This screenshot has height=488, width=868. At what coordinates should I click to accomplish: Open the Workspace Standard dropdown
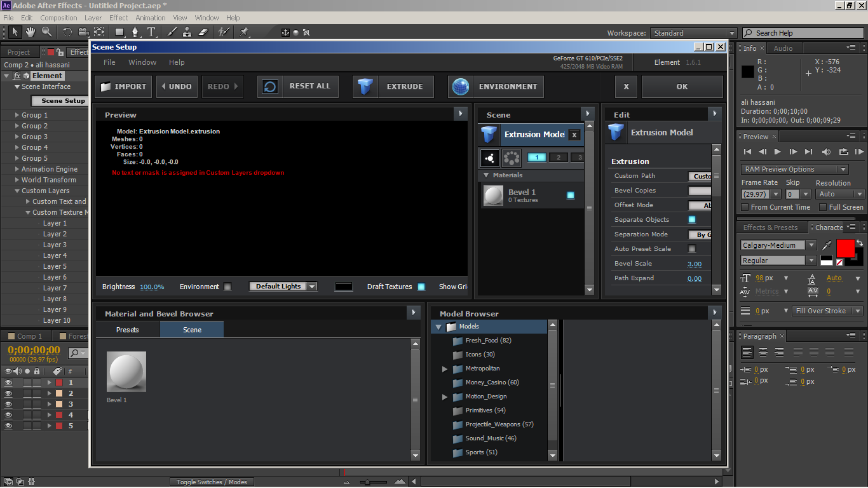coord(693,33)
